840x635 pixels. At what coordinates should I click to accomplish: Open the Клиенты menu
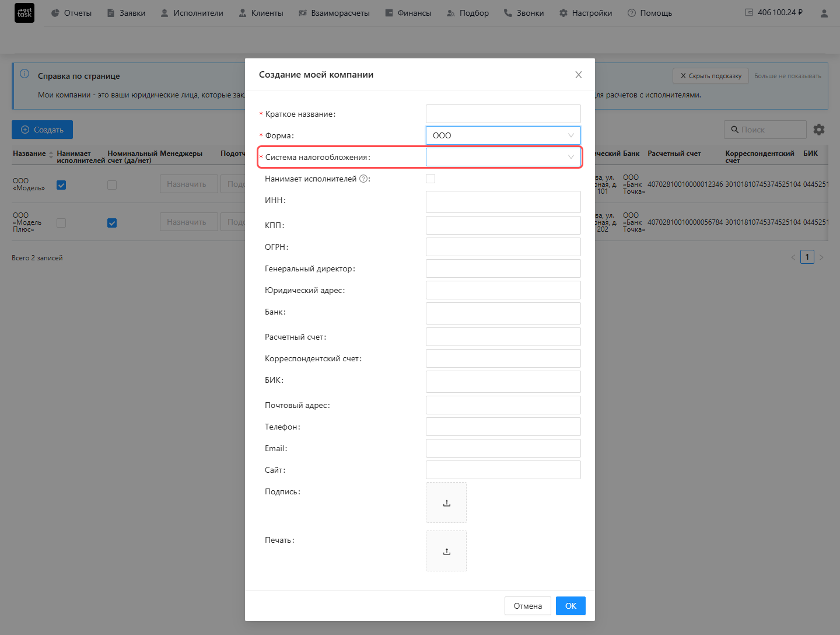click(261, 13)
